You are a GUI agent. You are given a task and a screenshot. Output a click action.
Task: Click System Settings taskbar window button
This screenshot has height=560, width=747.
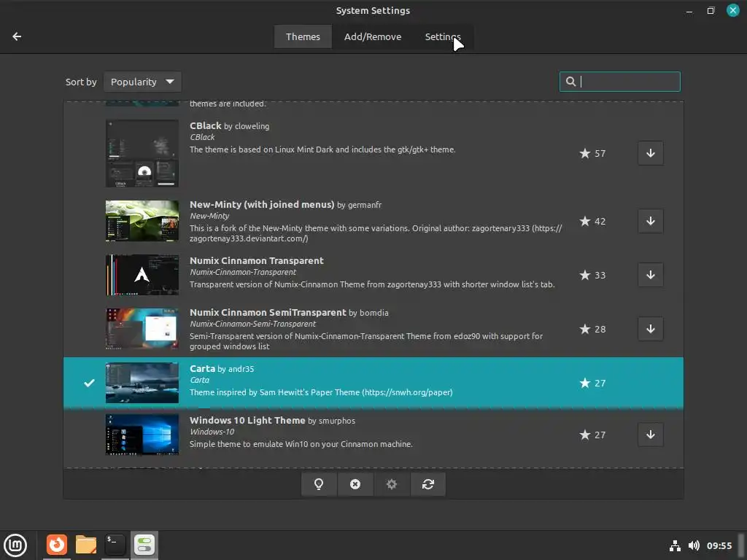144,545
